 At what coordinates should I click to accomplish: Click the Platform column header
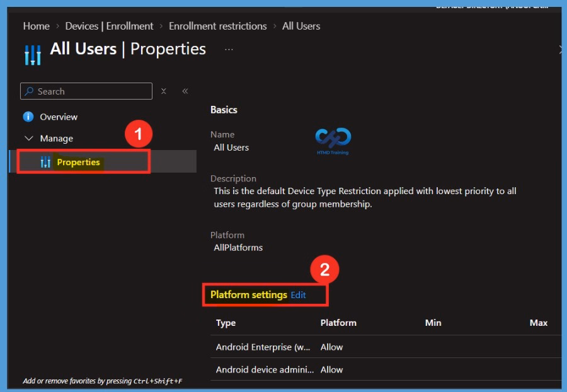click(x=338, y=323)
